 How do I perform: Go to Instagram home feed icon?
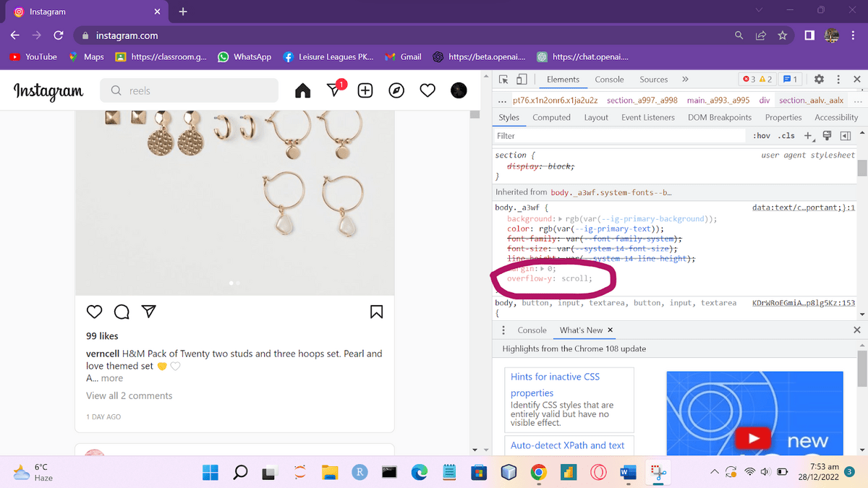pyautogui.click(x=303, y=91)
